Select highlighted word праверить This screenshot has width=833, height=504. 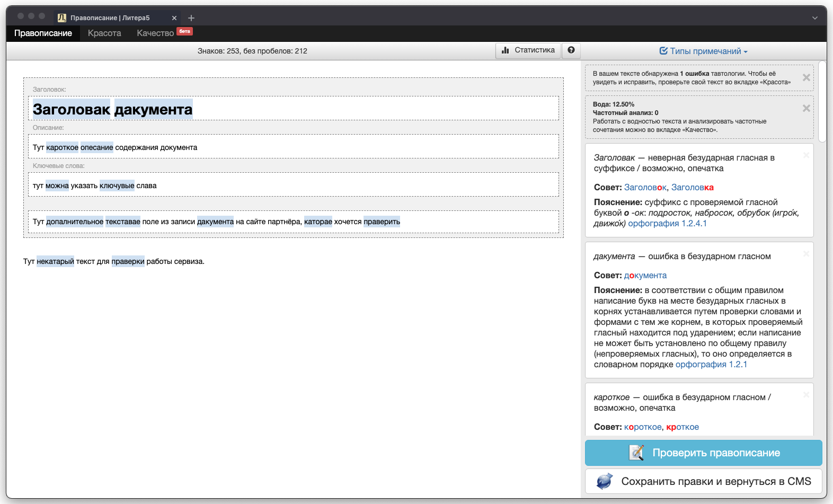click(x=382, y=222)
